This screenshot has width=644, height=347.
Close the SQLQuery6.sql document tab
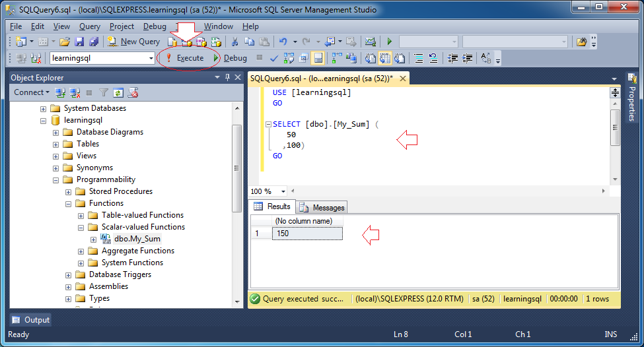[x=403, y=79]
